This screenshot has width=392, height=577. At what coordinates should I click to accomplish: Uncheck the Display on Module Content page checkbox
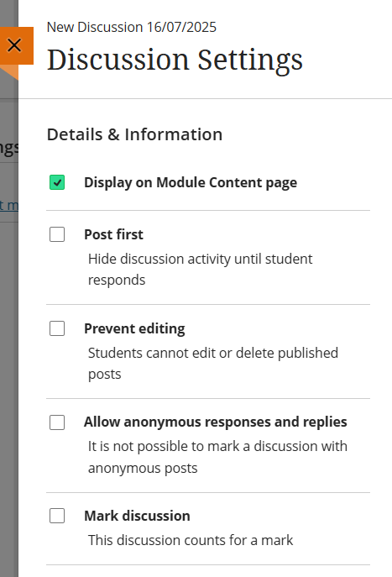click(x=57, y=182)
